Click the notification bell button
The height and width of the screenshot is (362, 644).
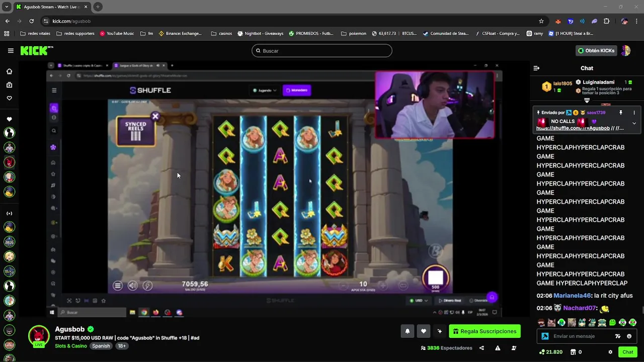click(408, 331)
